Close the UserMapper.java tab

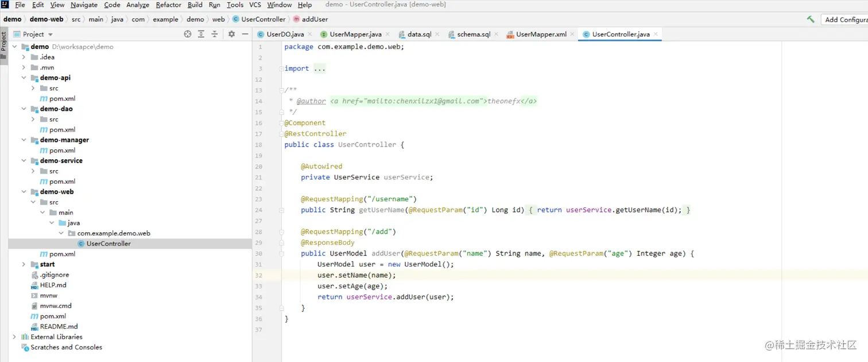click(387, 34)
